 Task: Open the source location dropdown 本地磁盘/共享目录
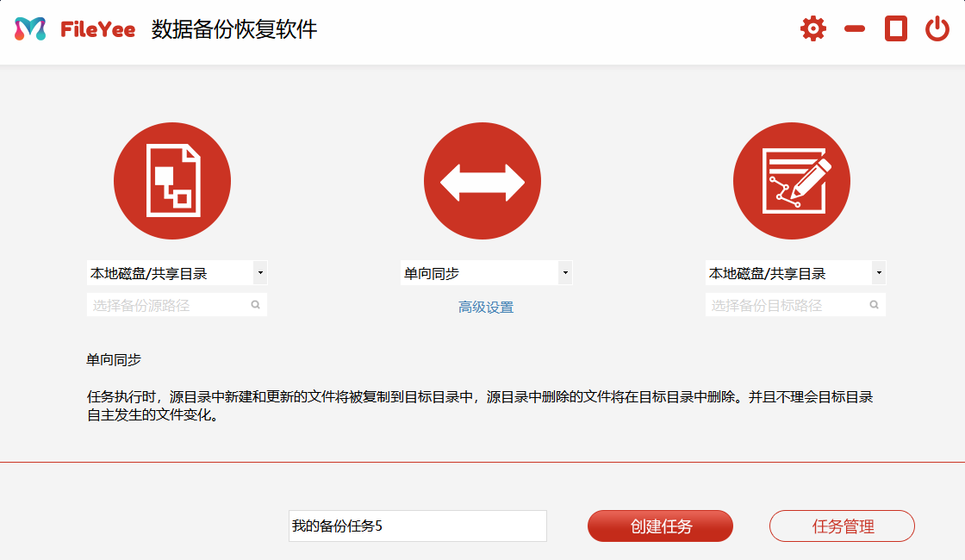[164, 272]
